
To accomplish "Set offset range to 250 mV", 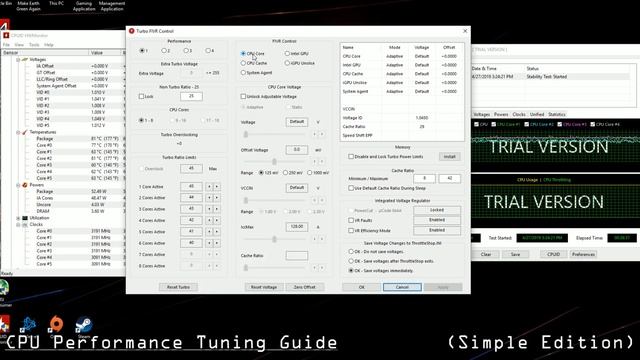I will pos(286,173).
